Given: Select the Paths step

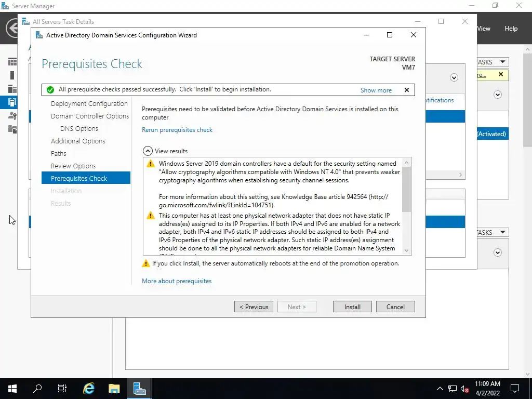Looking at the screenshot, I should tap(58, 153).
